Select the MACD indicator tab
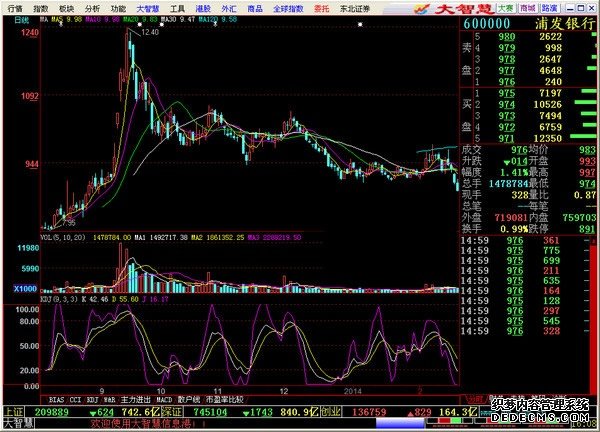Screen dimensions: 600x432 point(164,400)
